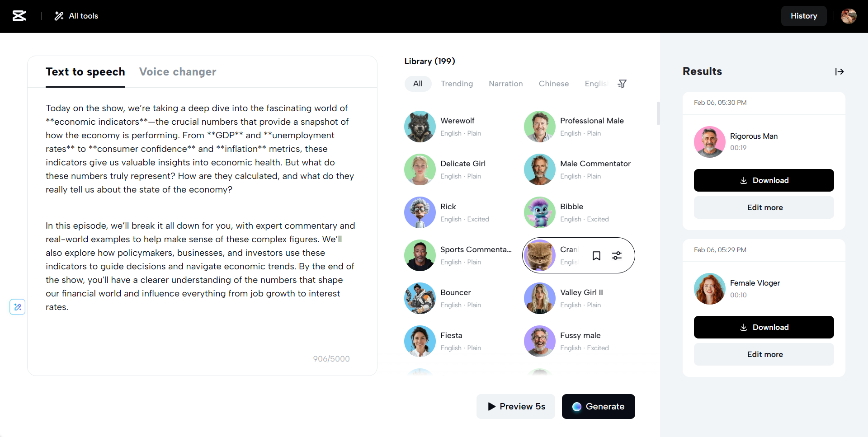Download the Rigorous Man result
The width and height of the screenshot is (868, 437).
click(764, 180)
